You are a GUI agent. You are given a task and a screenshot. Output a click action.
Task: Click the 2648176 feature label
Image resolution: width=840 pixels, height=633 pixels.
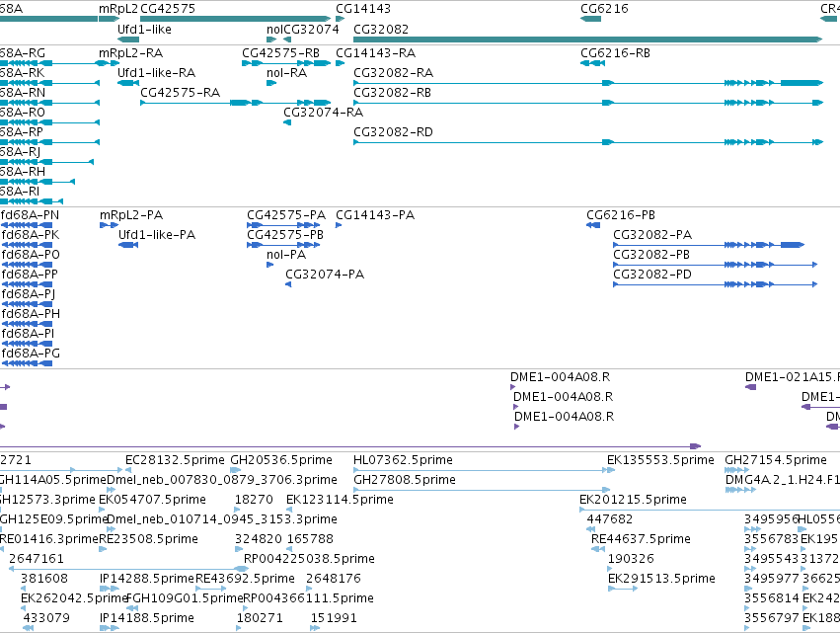click(334, 580)
